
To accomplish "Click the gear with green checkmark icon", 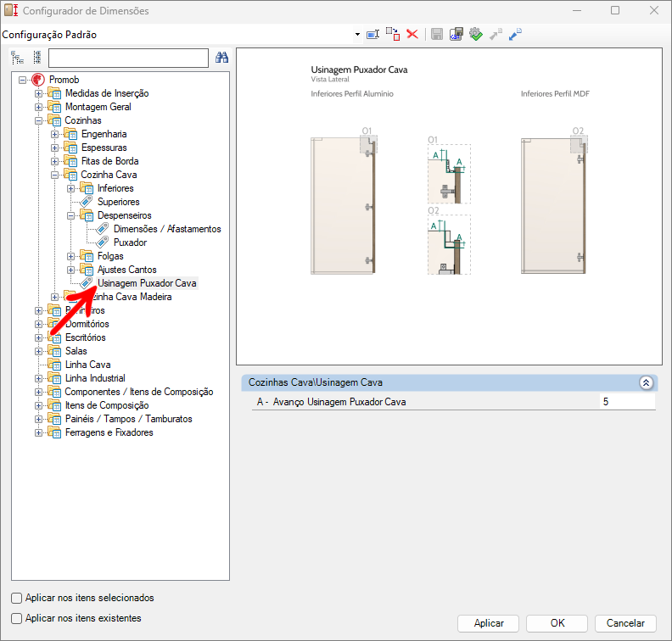I will [x=475, y=34].
